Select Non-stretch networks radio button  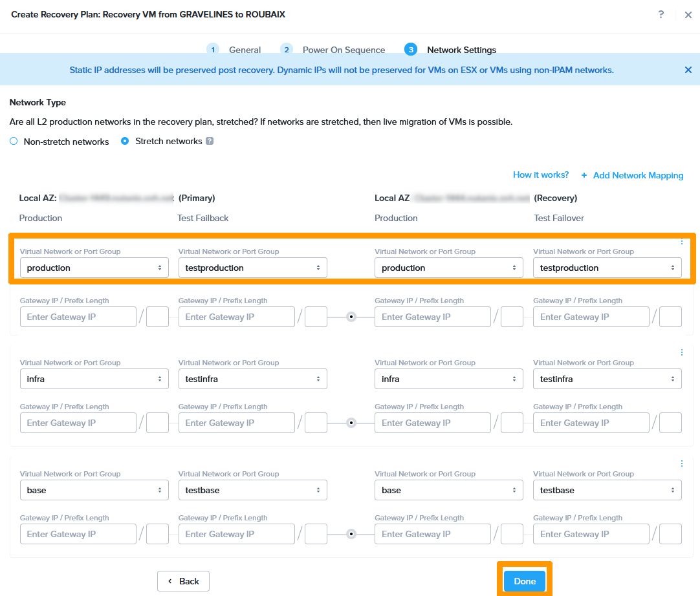pos(14,141)
